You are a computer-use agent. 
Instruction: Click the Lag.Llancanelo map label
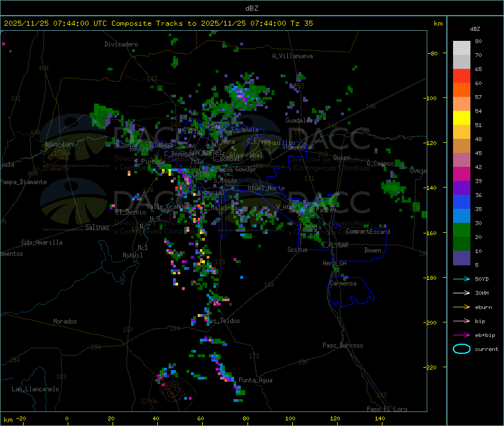36,389
